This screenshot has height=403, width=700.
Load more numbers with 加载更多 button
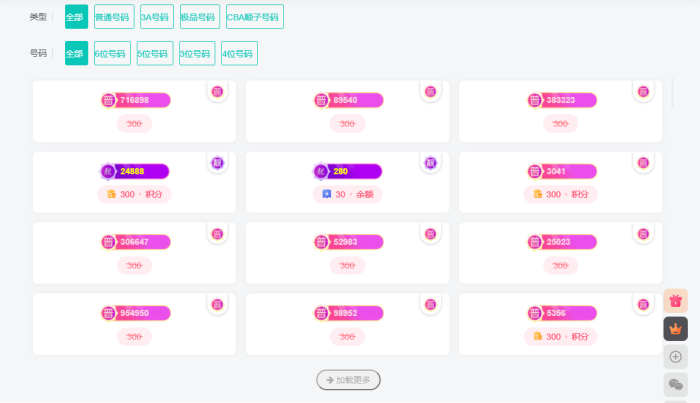[348, 380]
